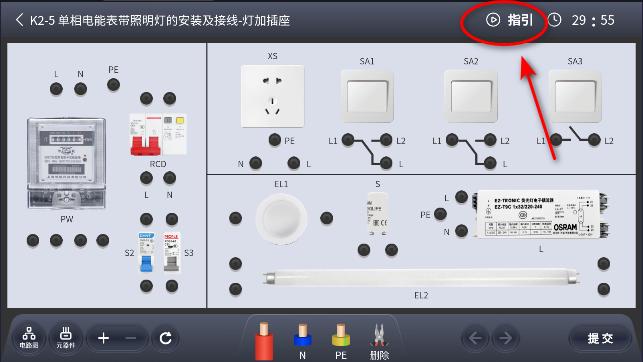Image resolution: width=643 pixels, height=362 pixels.
Task: Click the supply N terminal
Action: coord(80,89)
